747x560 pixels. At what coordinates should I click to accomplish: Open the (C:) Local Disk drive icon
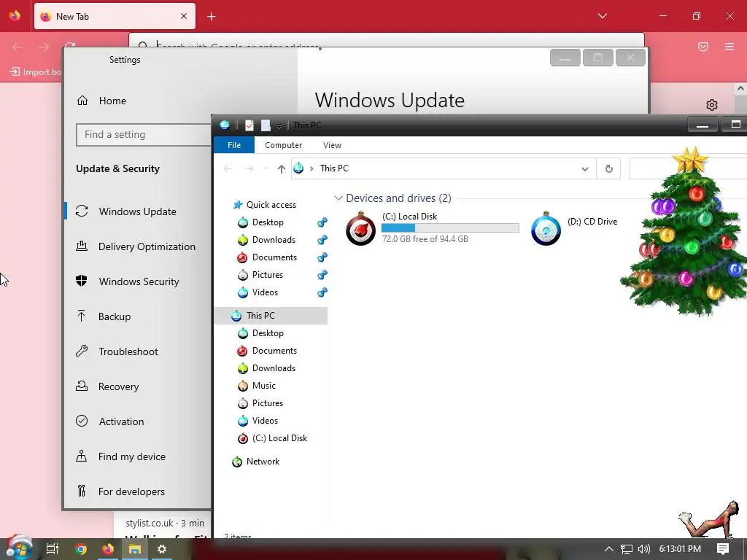[360, 228]
